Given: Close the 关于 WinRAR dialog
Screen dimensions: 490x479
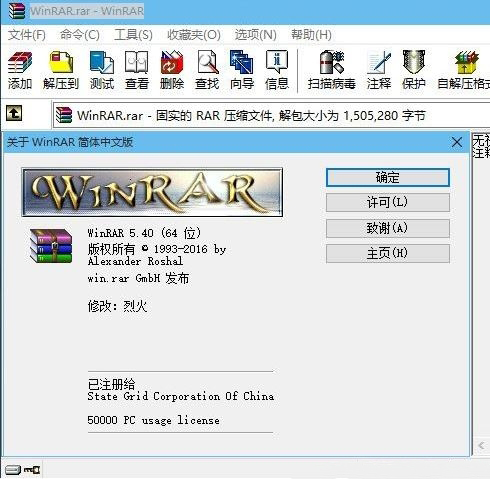Looking at the screenshot, I should click(x=457, y=142).
